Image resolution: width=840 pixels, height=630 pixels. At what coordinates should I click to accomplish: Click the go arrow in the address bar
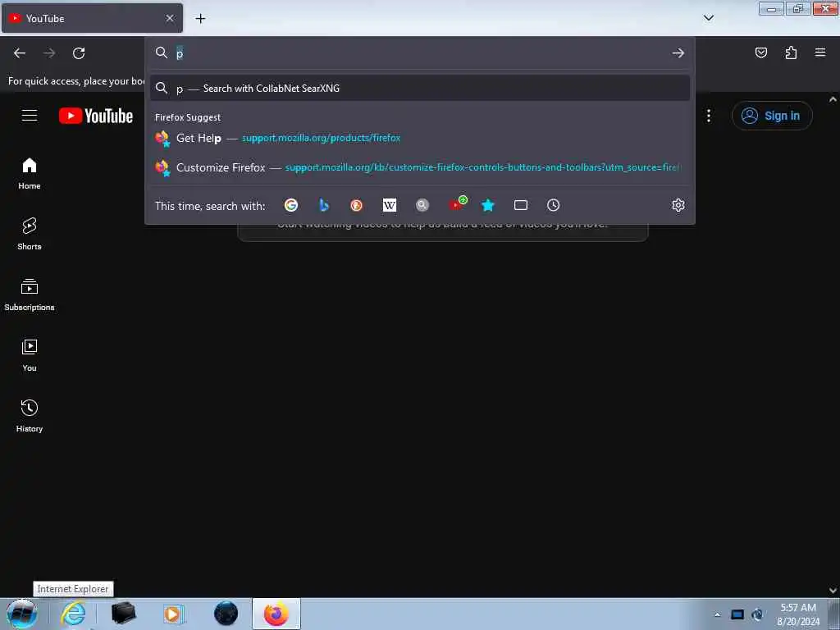point(678,53)
